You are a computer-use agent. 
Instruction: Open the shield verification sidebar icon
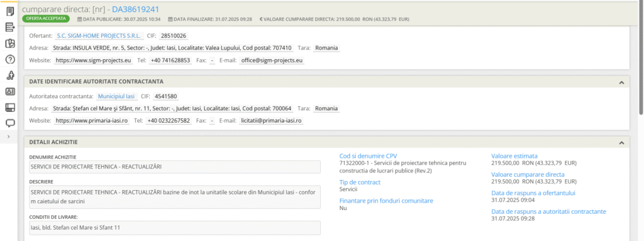pyautogui.click(x=10, y=43)
